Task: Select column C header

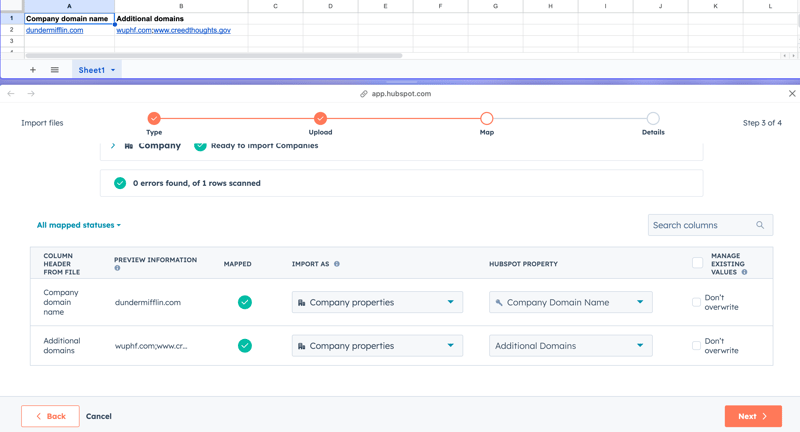Action: [276, 6]
